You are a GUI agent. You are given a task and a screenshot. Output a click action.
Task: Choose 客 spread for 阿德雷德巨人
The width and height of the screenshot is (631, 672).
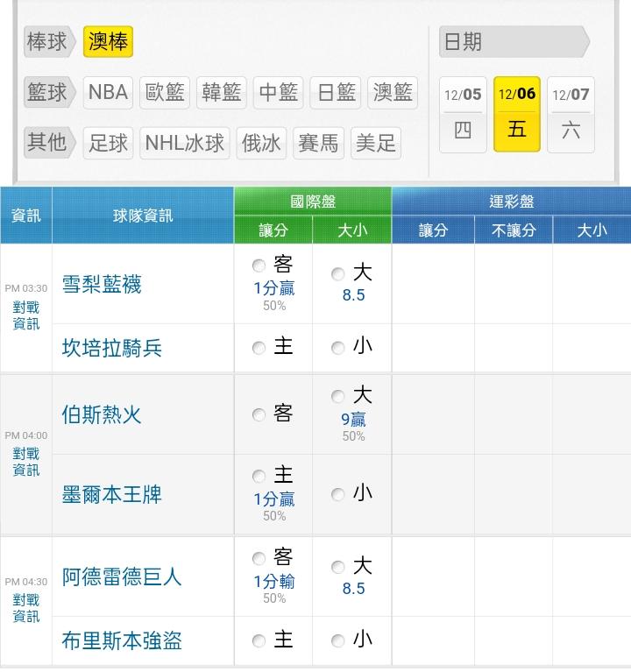[259, 558]
